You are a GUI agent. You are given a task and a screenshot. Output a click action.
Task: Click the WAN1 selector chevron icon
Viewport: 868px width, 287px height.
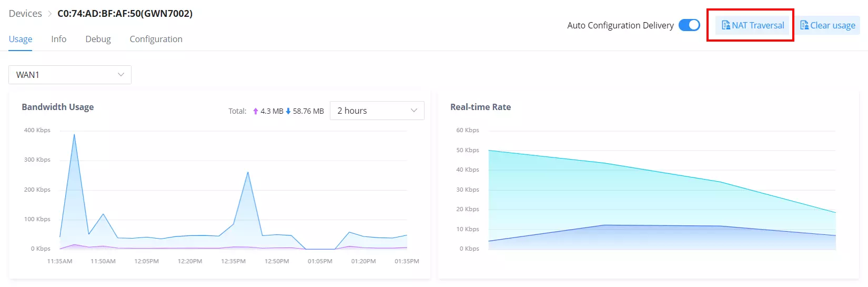(x=121, y=75)
